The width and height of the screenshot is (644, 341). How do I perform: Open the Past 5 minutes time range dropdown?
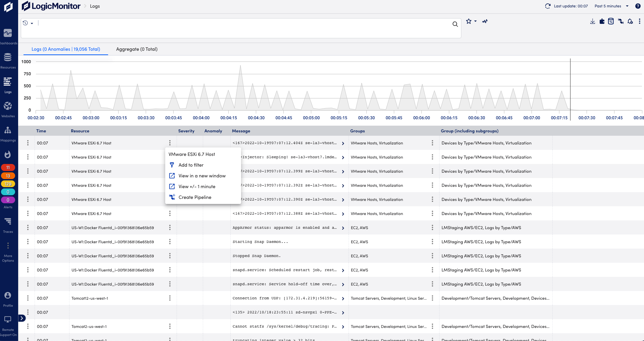click(x=609, y=6)
